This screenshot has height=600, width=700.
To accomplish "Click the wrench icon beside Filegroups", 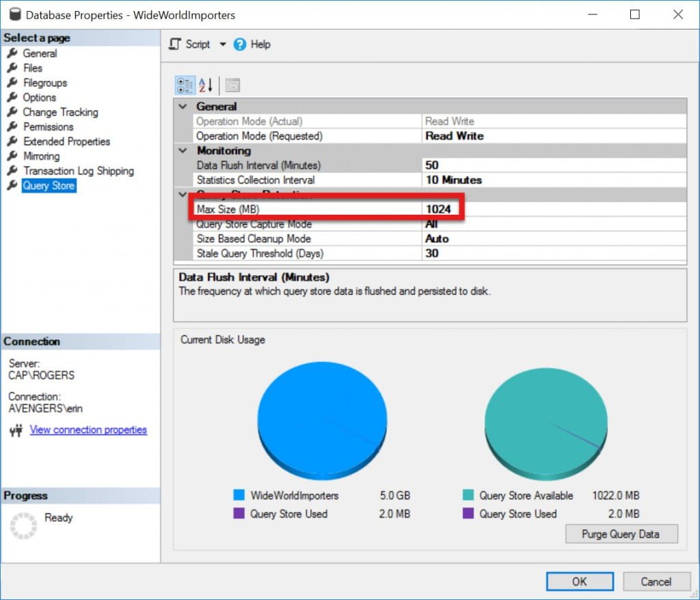I will 12,83.
